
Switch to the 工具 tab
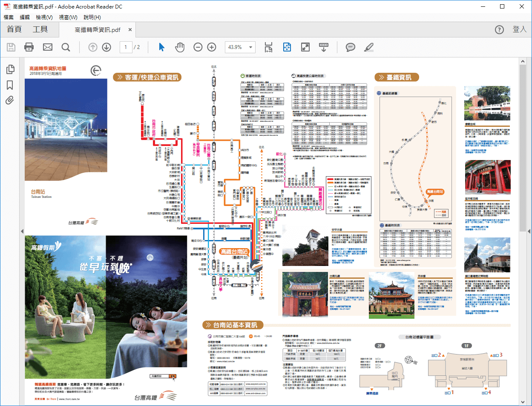coord(40,29)
